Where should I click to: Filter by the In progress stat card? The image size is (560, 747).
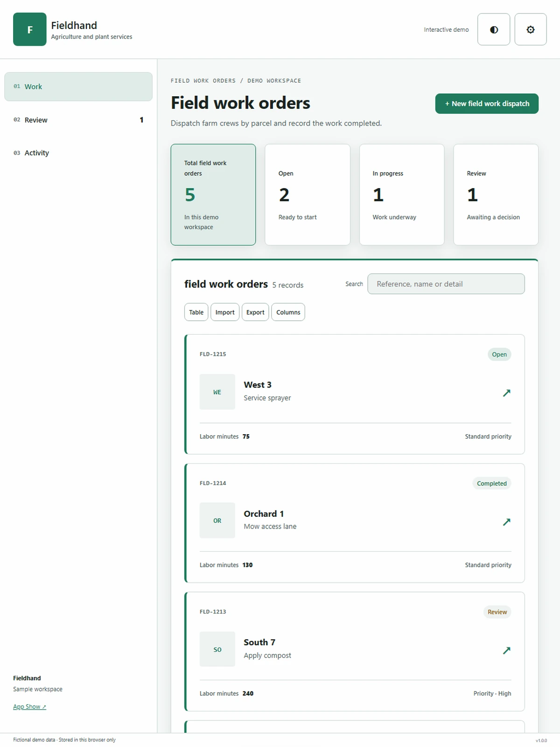click(x=402, y=195)
